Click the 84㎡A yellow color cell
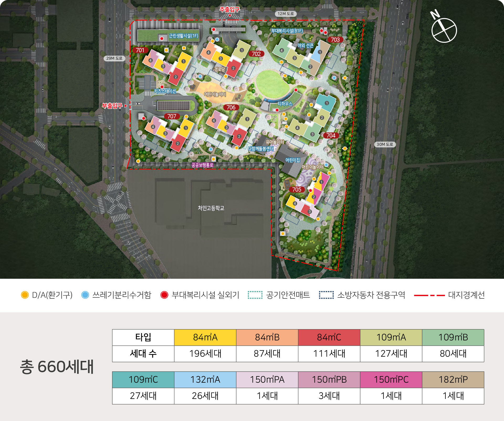 click(x=205, y=337)
